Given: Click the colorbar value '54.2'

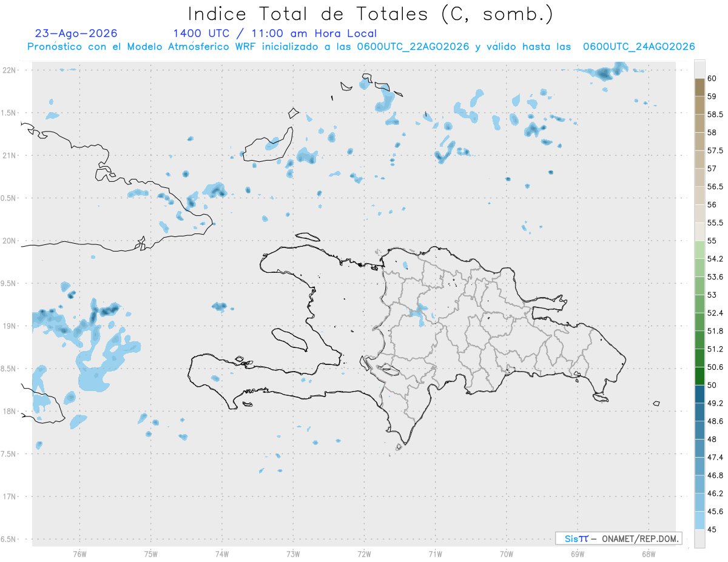Looking at the screenshot, I should pyautogui.click(x=715, y=259).
